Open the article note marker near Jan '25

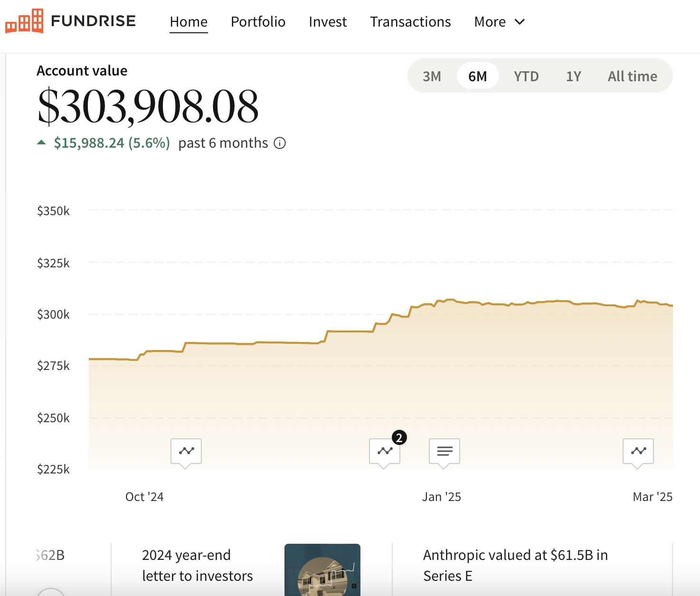pyautogui.click(x=445, y=453)
